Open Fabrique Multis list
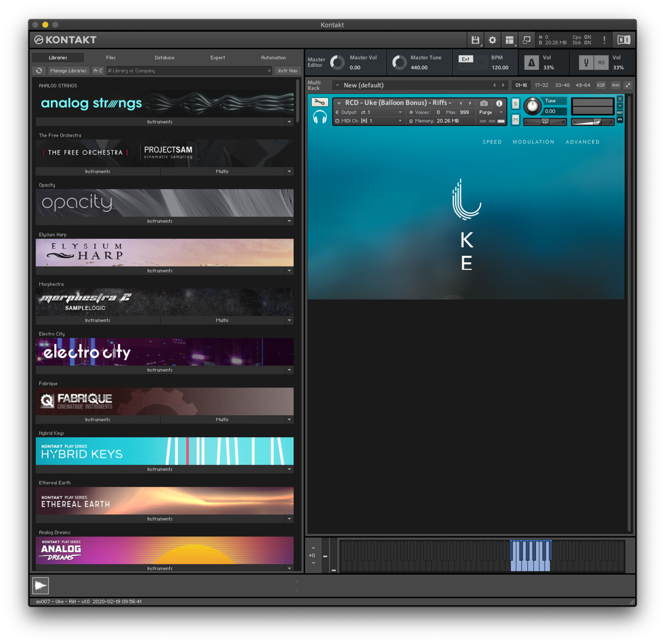 222,420
